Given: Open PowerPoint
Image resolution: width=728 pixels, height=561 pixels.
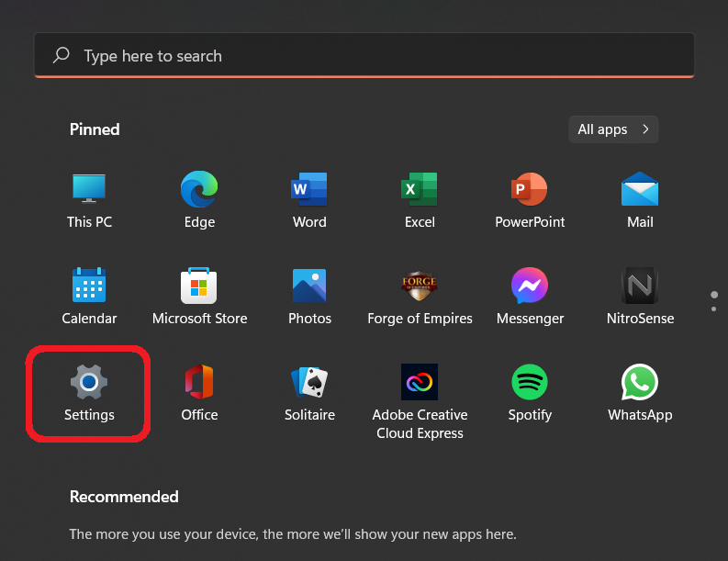Looking at the screenshot, I should click(530, 201).
